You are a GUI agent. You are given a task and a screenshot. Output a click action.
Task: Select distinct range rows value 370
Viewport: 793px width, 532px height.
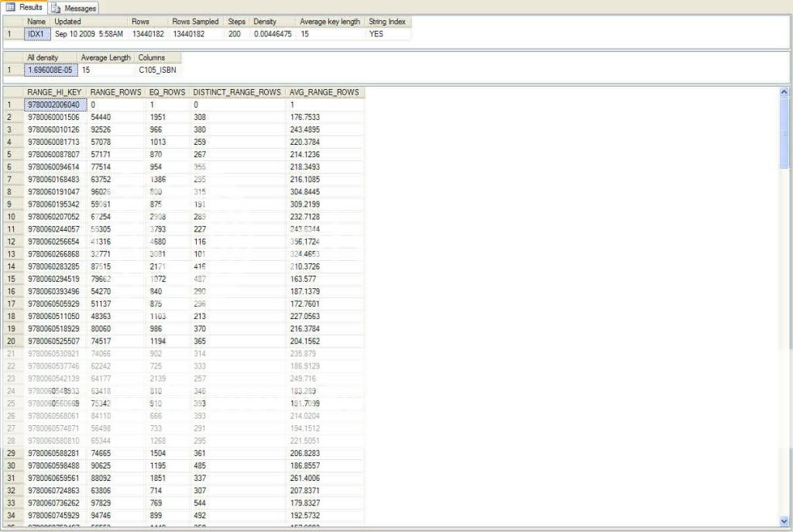pyautogui.click(x=237, y=328)
